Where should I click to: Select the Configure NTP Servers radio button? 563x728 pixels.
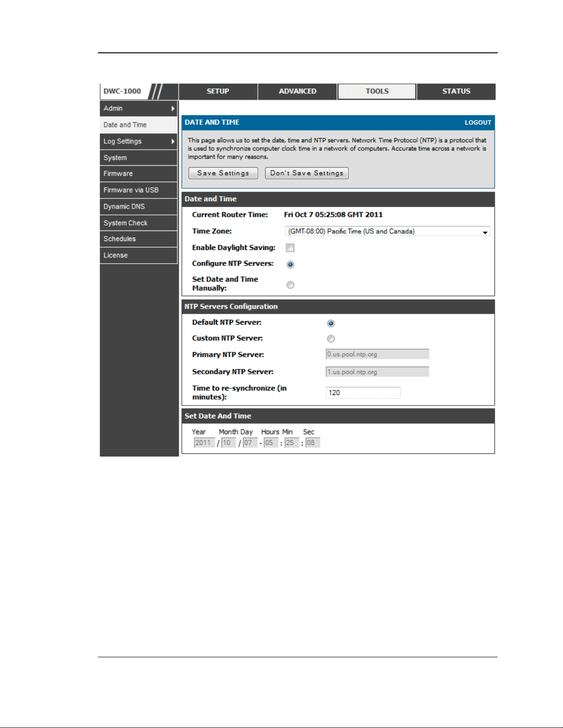290,264
